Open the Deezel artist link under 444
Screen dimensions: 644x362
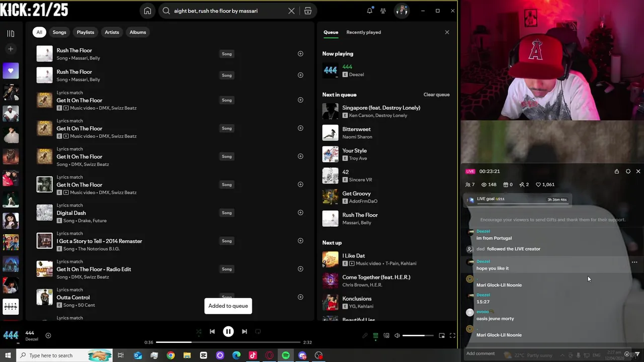356,74
